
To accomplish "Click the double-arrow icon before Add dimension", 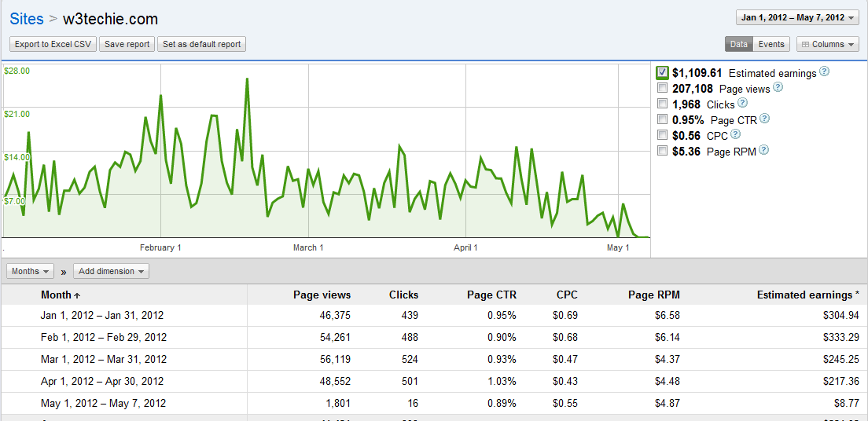I will 63,272.
